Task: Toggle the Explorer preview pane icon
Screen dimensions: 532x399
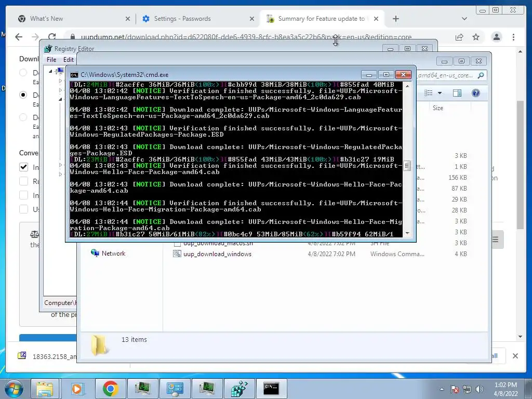Action: point(457,93)
